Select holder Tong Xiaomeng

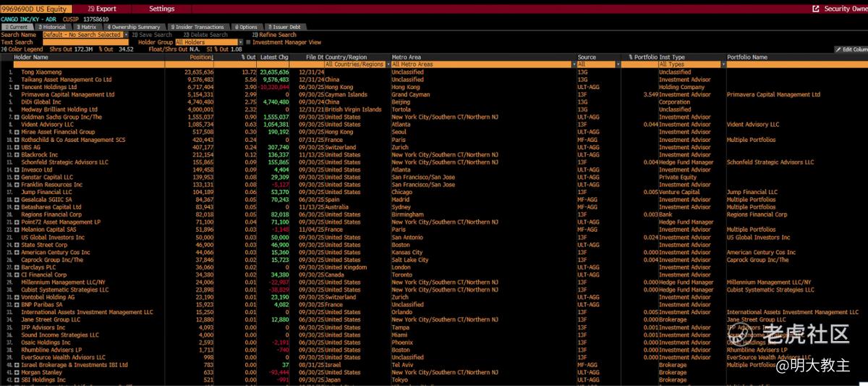point(41,72)
